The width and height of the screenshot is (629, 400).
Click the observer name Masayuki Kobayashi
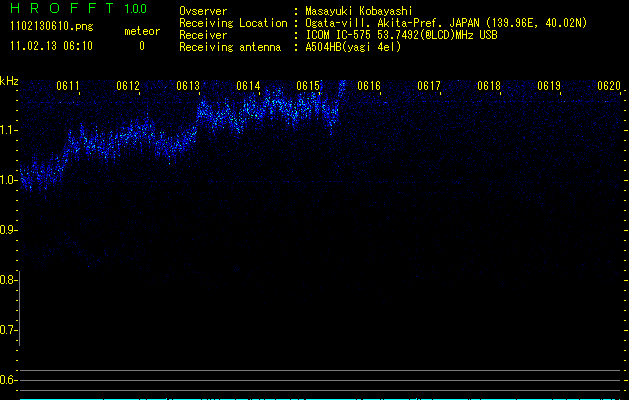[358, 11]
